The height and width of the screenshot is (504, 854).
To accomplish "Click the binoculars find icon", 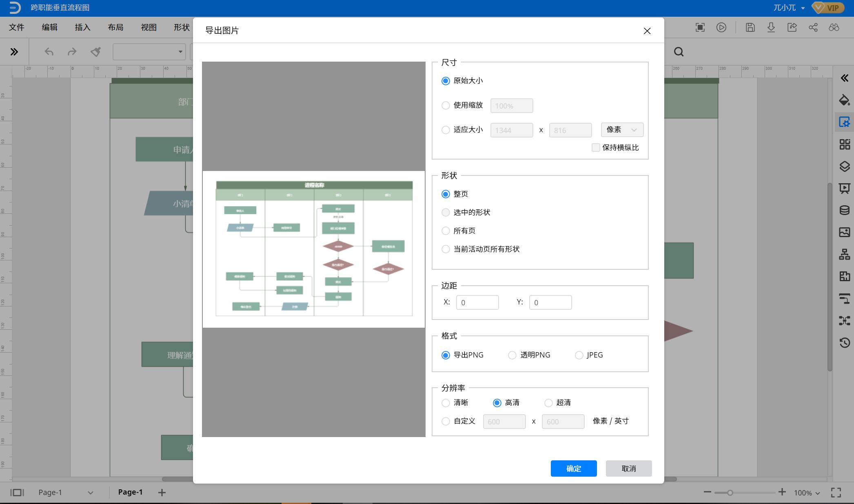I will (x=834, y=27).
